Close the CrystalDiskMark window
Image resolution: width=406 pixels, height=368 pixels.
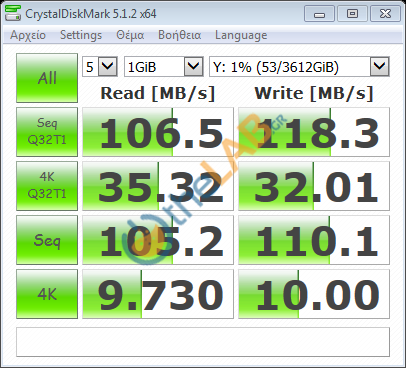pos(385,14)
